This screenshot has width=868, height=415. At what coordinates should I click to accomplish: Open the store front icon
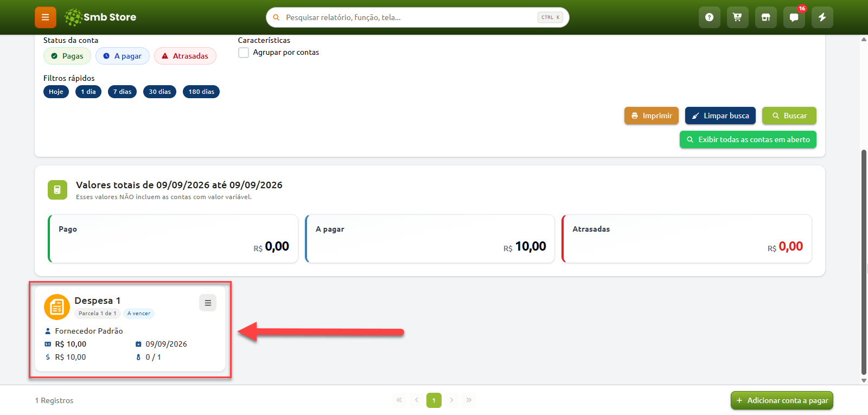point(765,17)
